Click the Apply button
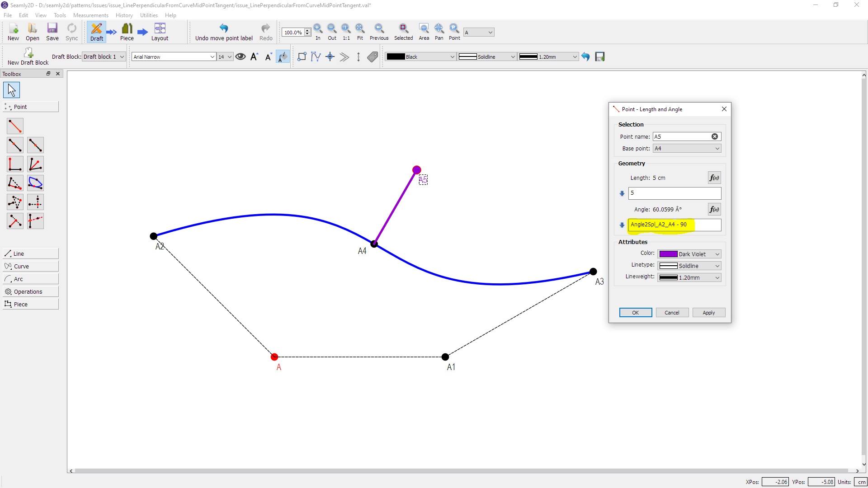The image size is (868, 488). pyautogui.click(x=708, y=313)
